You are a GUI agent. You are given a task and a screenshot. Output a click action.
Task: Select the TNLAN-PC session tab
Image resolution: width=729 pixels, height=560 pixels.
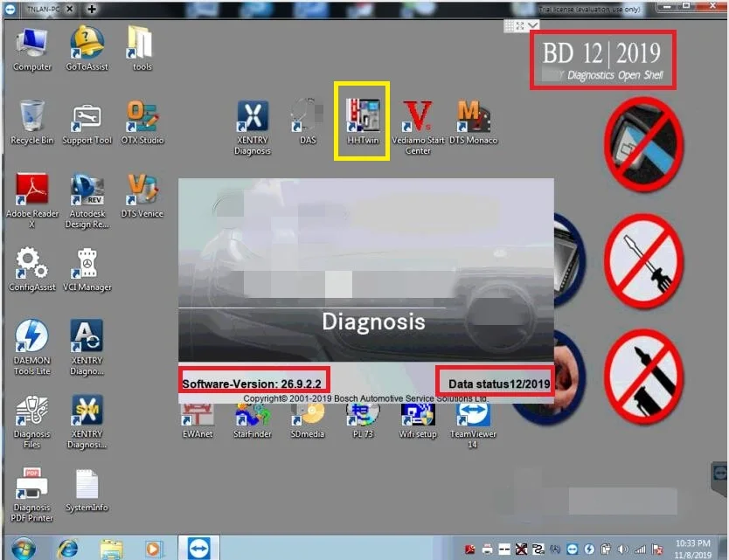(43, 9)
